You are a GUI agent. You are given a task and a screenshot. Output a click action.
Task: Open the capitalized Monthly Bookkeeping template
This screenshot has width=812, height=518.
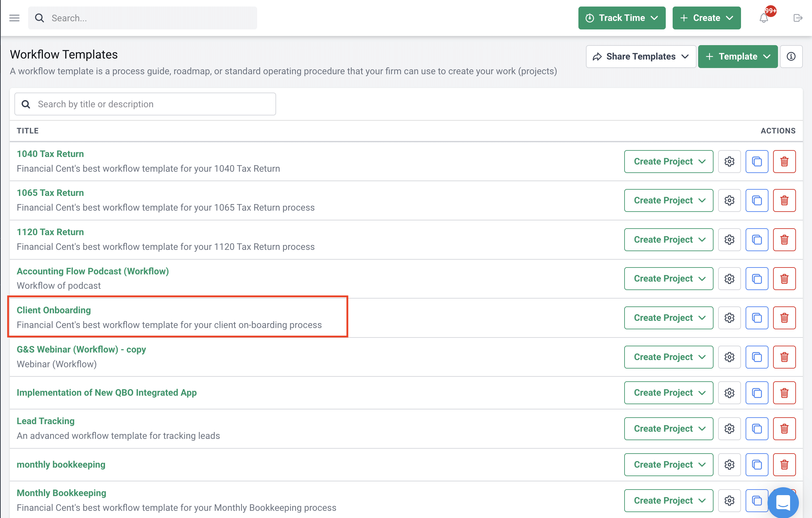click(62, 493)
